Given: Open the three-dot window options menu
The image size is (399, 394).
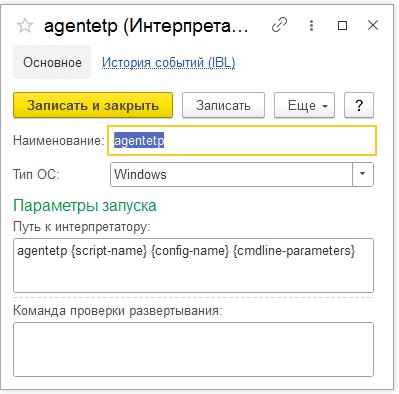Looking at the screenshot, I should (x=311, y=25).
